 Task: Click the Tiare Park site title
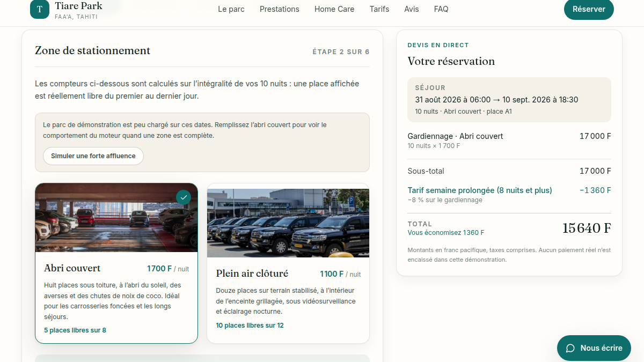[x=78, y=6]
